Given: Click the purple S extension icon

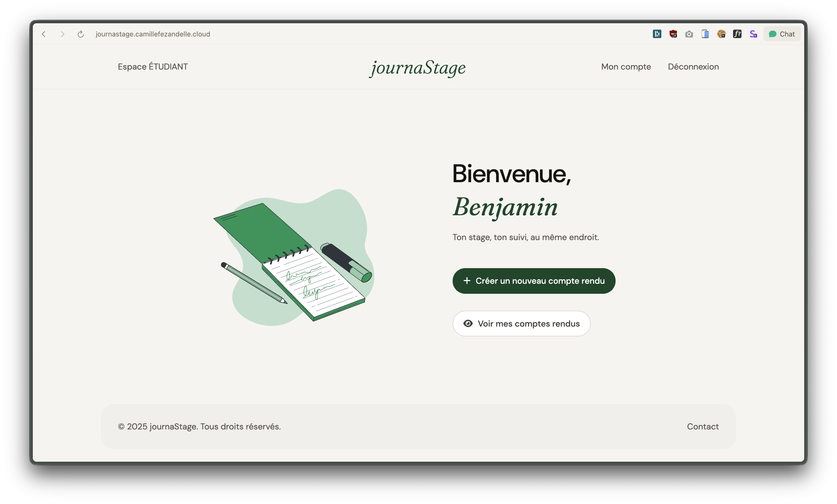Looking at the screenshot, I should [753, 34].
